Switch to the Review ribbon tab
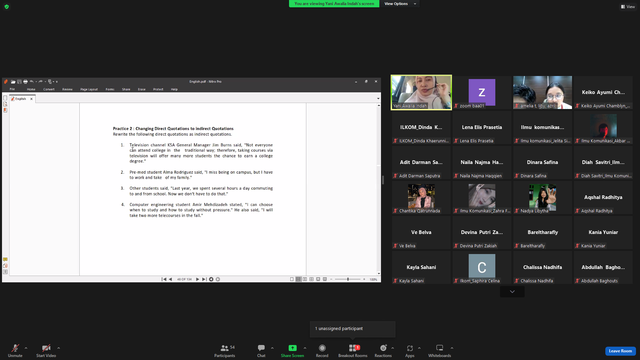 click(x=67, y=89)
